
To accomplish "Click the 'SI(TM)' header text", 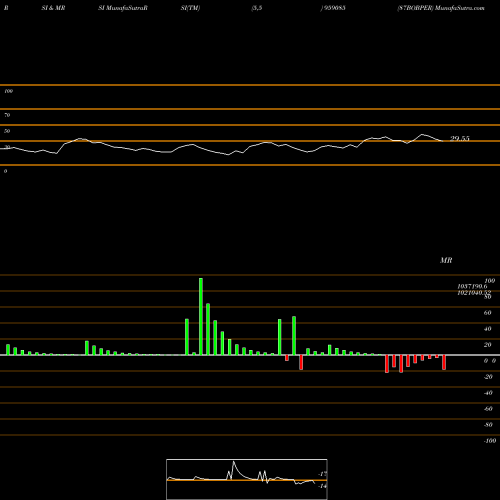I will (x=190, y=8).
